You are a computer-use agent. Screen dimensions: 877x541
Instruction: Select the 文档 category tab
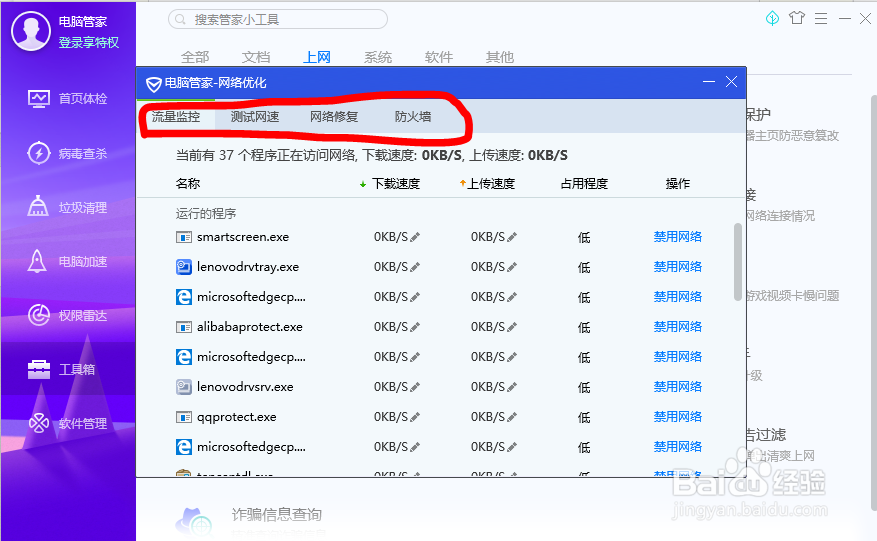coord(256,57)
